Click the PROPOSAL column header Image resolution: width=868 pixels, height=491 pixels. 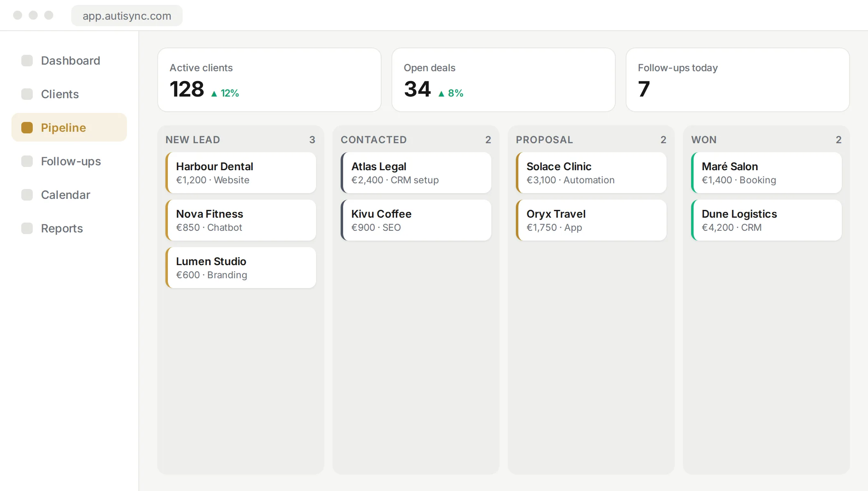(545, 140)
